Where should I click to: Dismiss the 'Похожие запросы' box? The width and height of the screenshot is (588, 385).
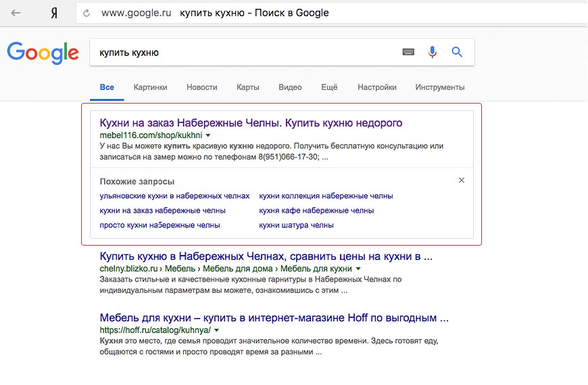click(x=462, y=181)
